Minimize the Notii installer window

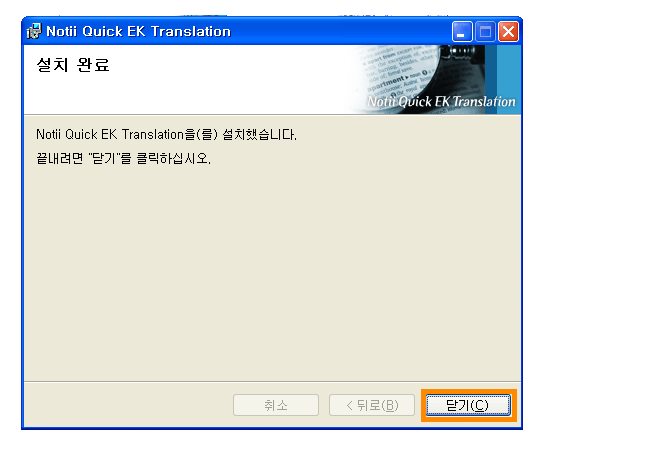[x=462, y=31]
